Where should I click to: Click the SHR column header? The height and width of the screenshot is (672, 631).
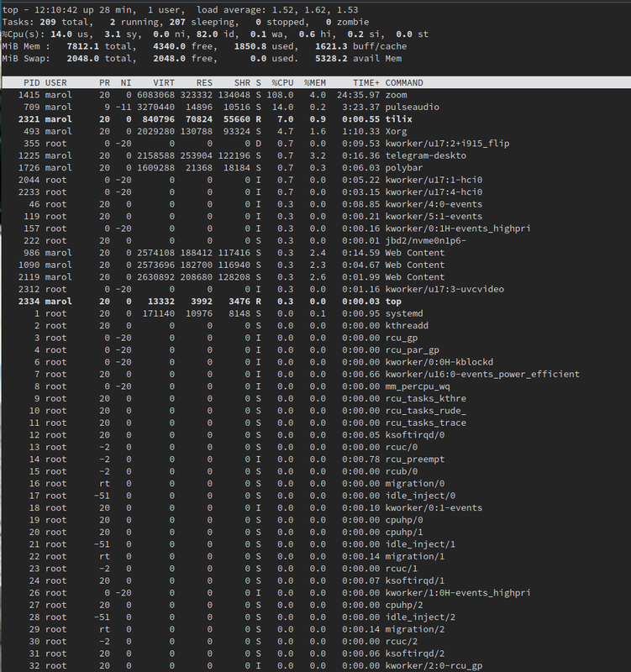tap(242, 82)
